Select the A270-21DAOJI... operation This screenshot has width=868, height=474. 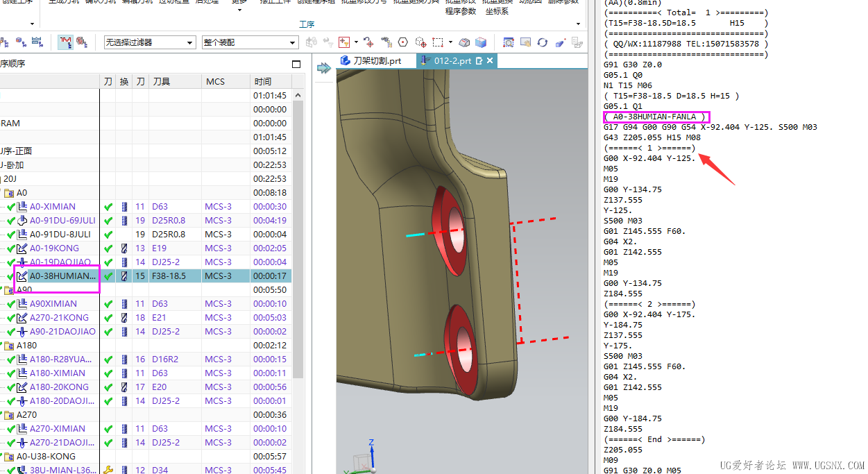[62, 442]
